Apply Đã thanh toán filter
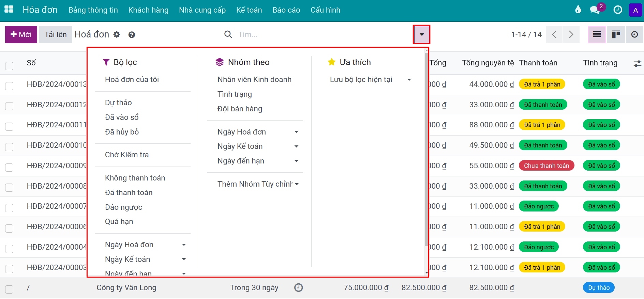The height and width of the screenshot is (299, 644). click(x=129, y=193)
